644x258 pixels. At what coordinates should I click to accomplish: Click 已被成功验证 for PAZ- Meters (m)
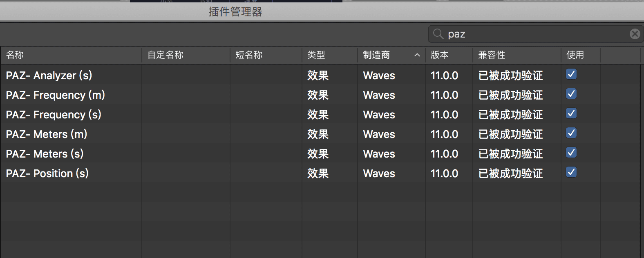point(511,134)
